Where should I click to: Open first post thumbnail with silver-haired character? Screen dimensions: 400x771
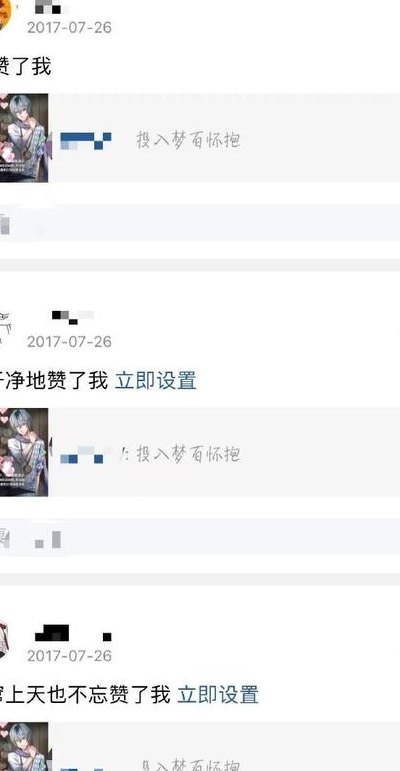(x=24, y=138)
